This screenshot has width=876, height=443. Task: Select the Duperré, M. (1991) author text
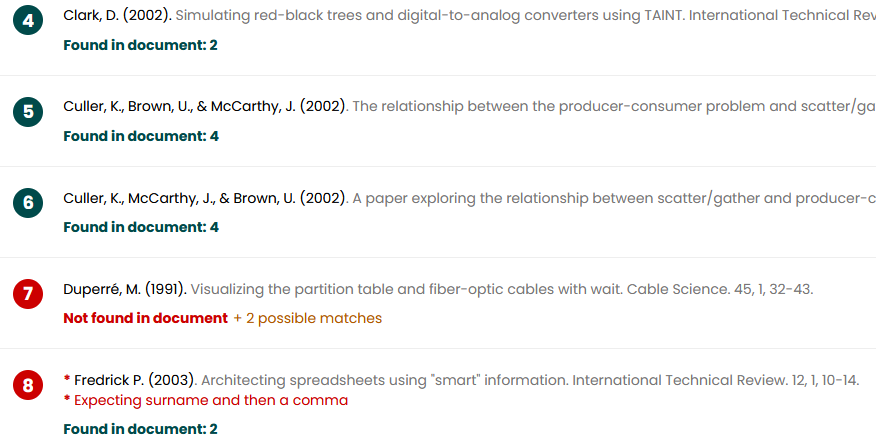point(125,289)
